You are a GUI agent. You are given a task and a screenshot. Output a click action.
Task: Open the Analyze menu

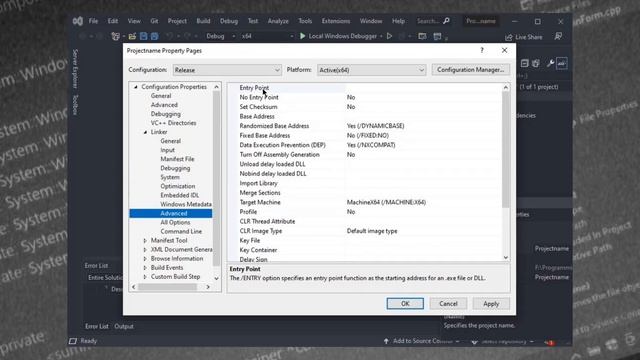click(x=278, y=21)
